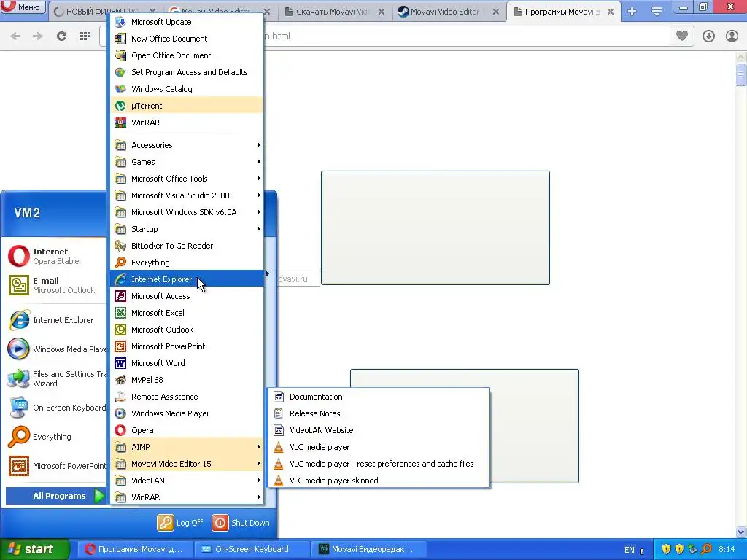Select the VideoLAN folder entry

(x=187, y=481)
